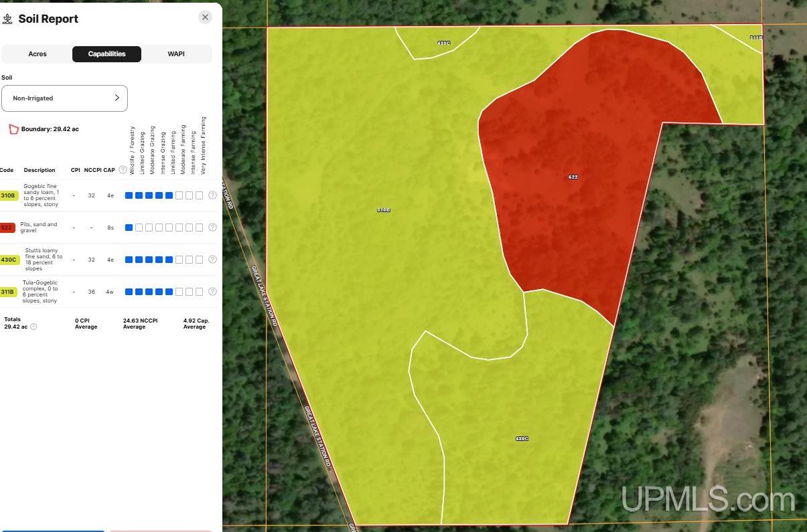This screenshot has width=807, height=532.
Task: Click the help icon in 522 row
Action: (212, 228)
